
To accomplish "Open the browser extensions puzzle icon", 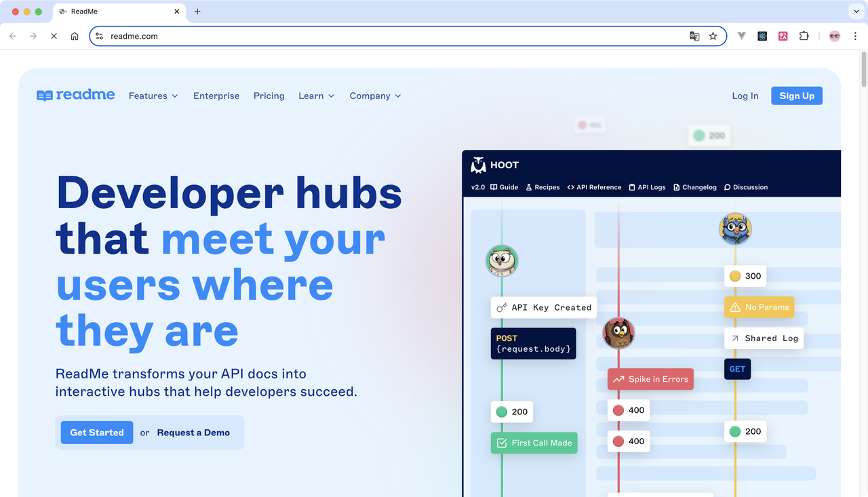I will pos(804,36).
